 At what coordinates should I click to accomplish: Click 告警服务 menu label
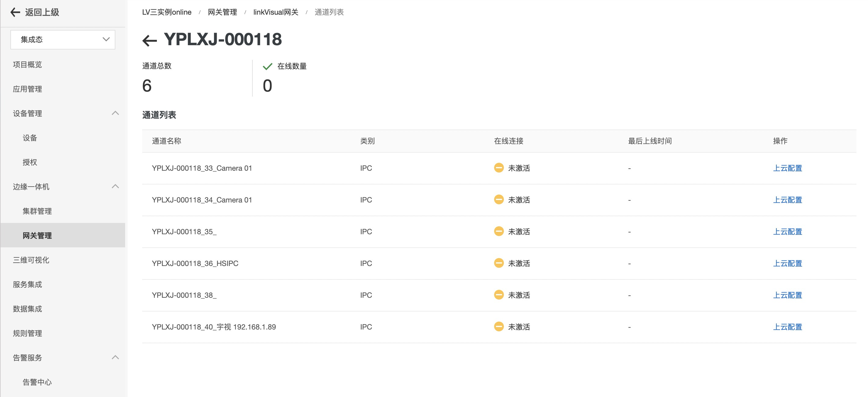point(28,358)
